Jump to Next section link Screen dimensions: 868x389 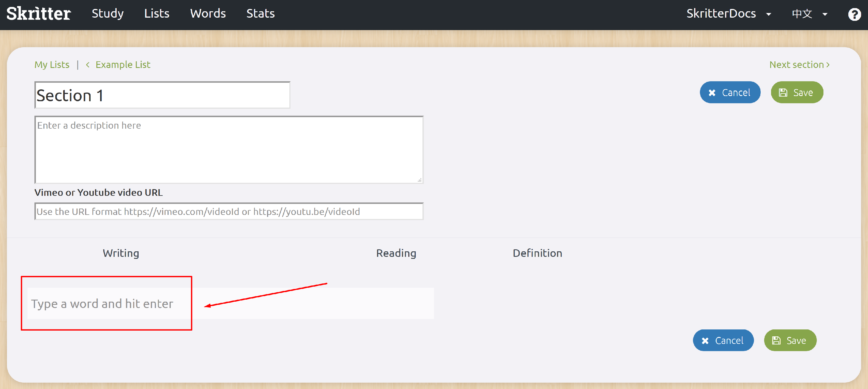click(x=799, y=64)
